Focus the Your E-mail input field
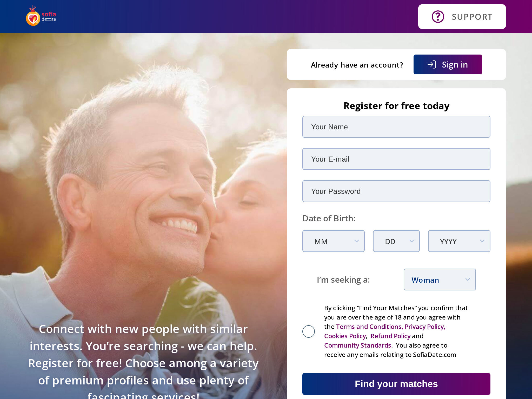Screen dimensions: 532x399 pyautogui.click(x=396, y=159)
